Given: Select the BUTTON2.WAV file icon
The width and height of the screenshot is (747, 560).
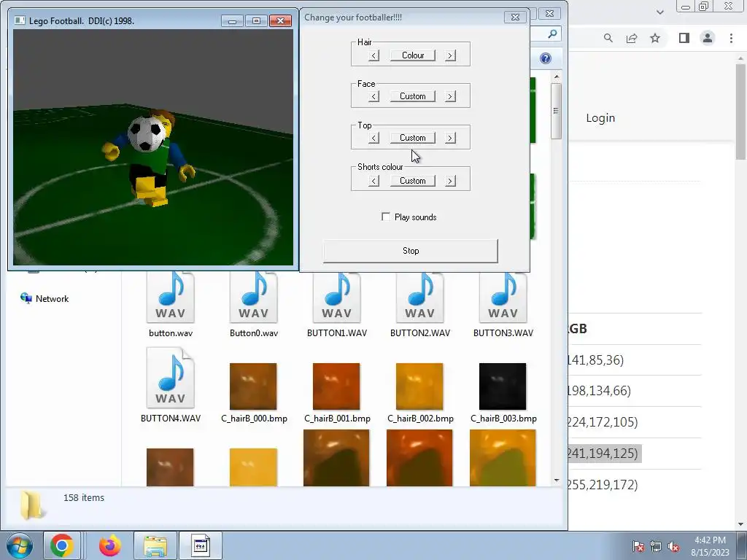Looking at the screenshot, I should click(x=419, y=298).
